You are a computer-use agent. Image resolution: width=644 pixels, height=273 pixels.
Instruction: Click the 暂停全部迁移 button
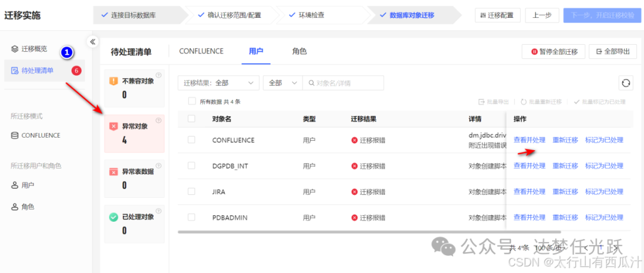(553, 52)
